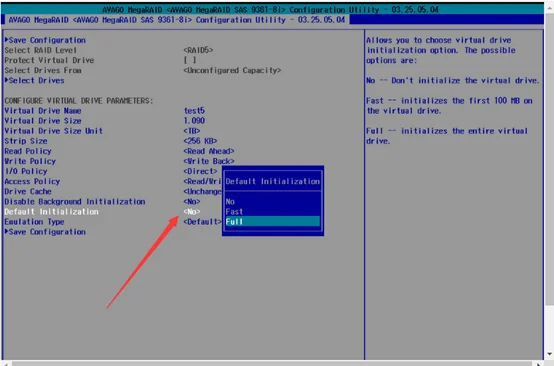Screen dimensions: 554x366
Task: Edit the virtual drive name test5
Action: click(194, 111)
